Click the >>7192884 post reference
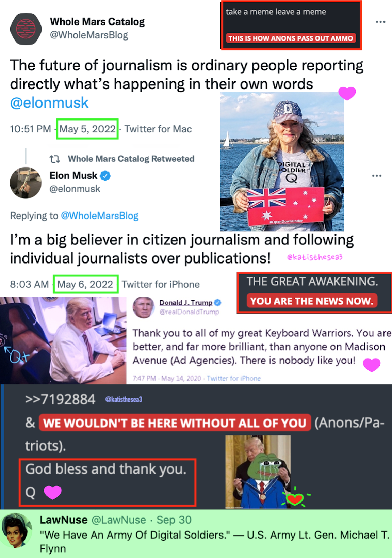The width and height of the screenshot is (392, 558). click(x=60, y=399)
